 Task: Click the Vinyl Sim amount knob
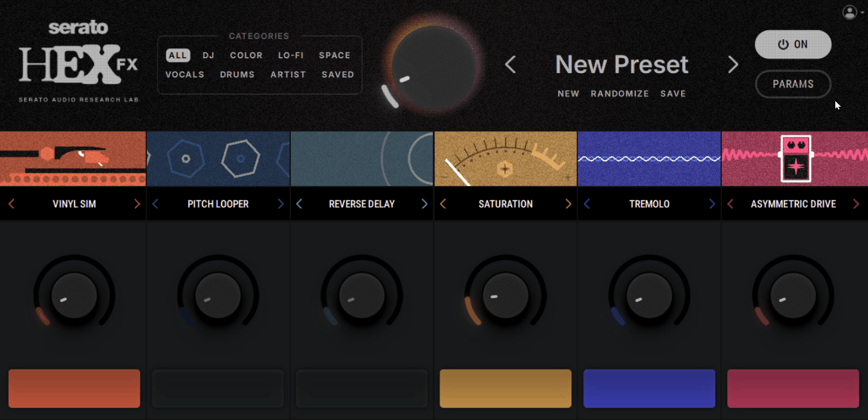click(x=74, y=295)
